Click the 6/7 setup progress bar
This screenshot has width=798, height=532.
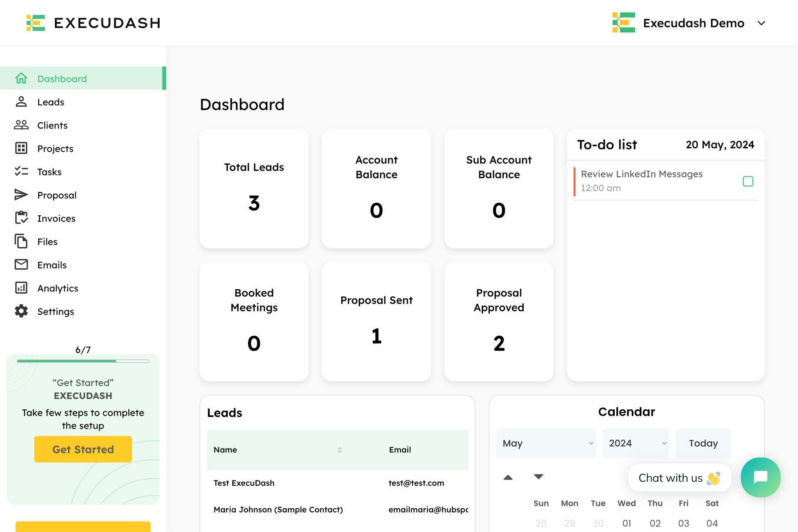coord(83,361)
